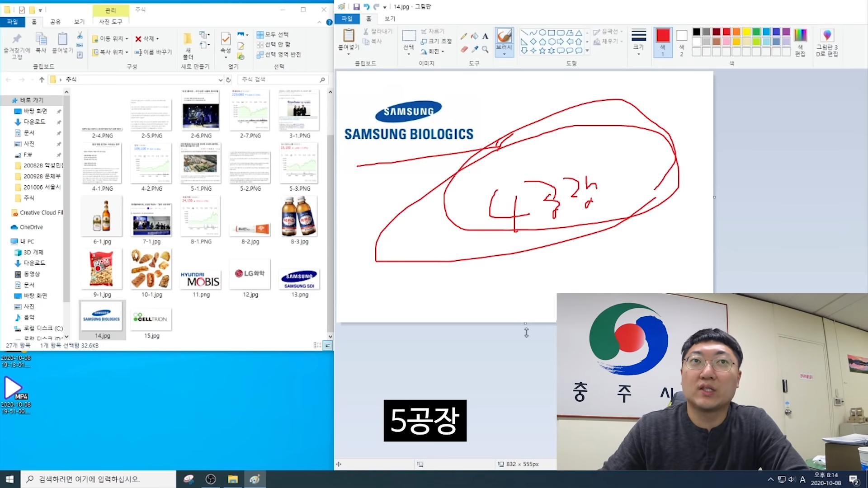Image resolution: width=868 pixels, height=488 pixels.
Task: Select the 15.jpg Celltrion thumbnail
Action: coord(151,319)
